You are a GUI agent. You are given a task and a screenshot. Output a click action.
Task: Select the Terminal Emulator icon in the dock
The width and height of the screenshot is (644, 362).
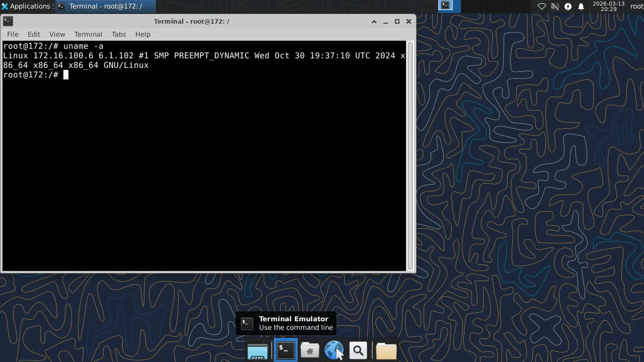coord(285,349)
